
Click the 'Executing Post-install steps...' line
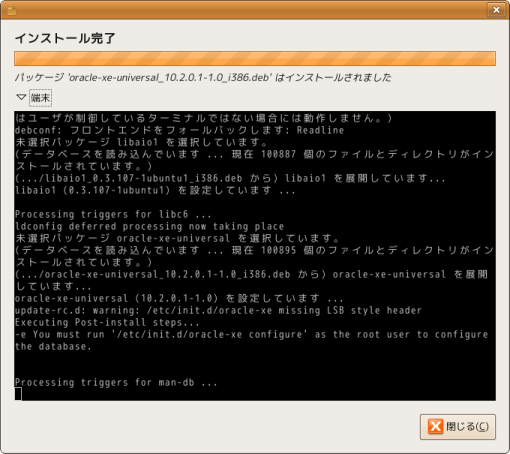[x=107, y=322]
